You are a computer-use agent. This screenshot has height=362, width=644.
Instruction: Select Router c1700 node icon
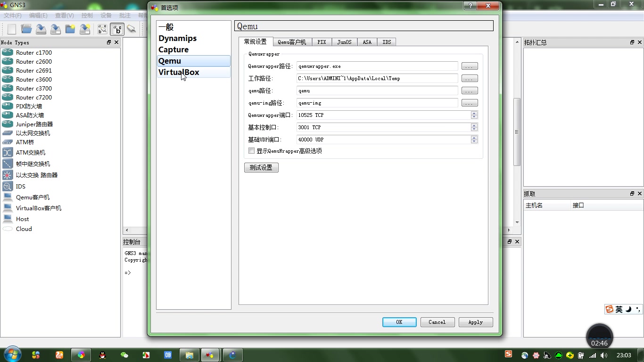(8, 53)
